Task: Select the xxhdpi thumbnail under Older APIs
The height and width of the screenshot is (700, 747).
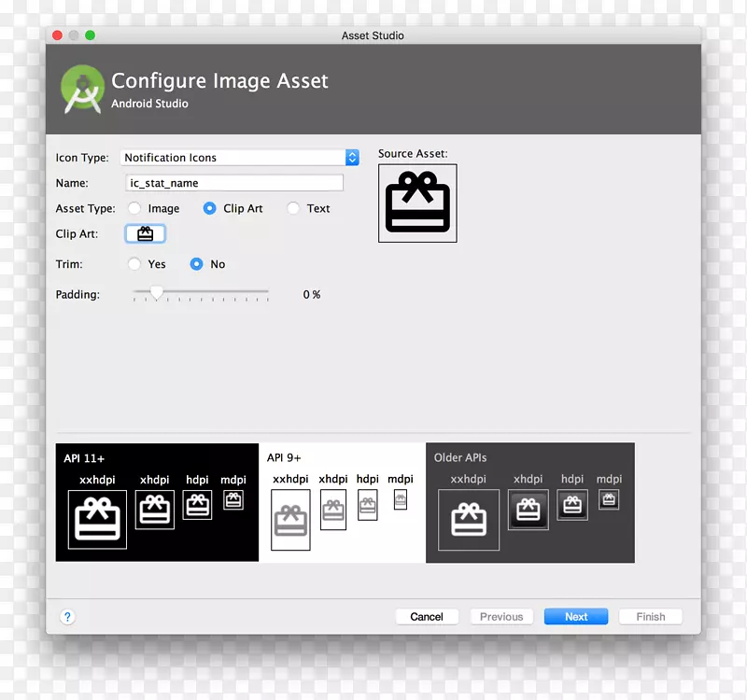Action: point(468,520)
